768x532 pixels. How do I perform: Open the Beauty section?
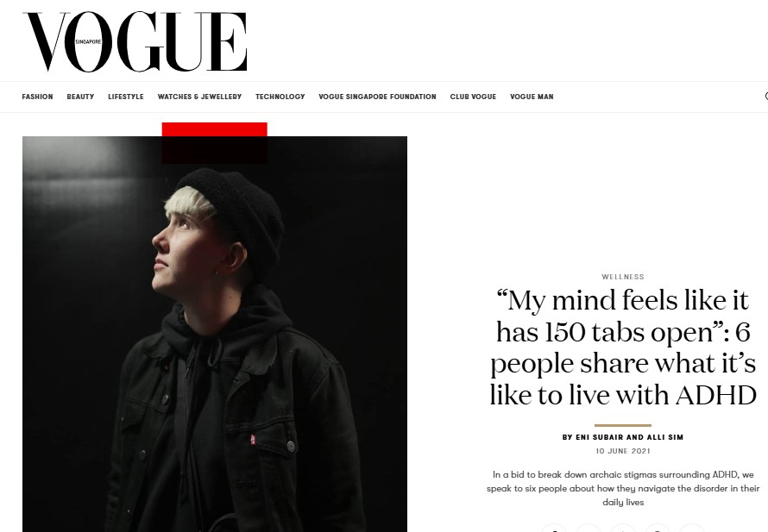(x=80, y=97)
